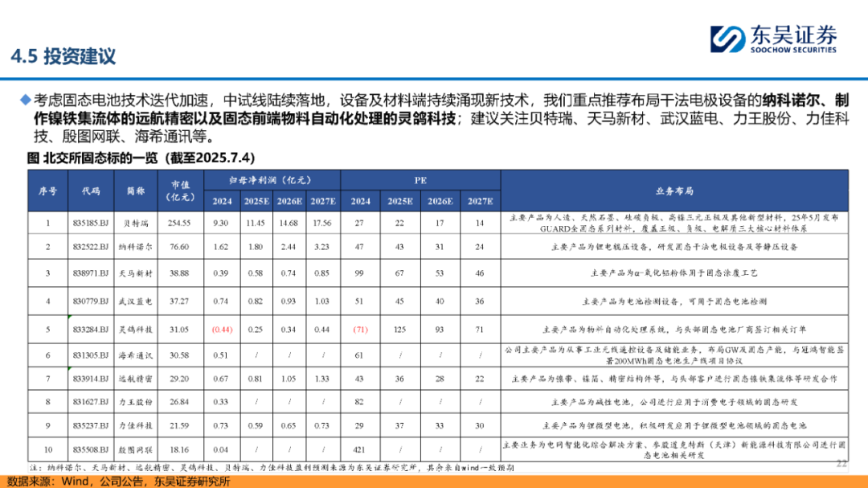Click the net profit value 14.68

289,223
